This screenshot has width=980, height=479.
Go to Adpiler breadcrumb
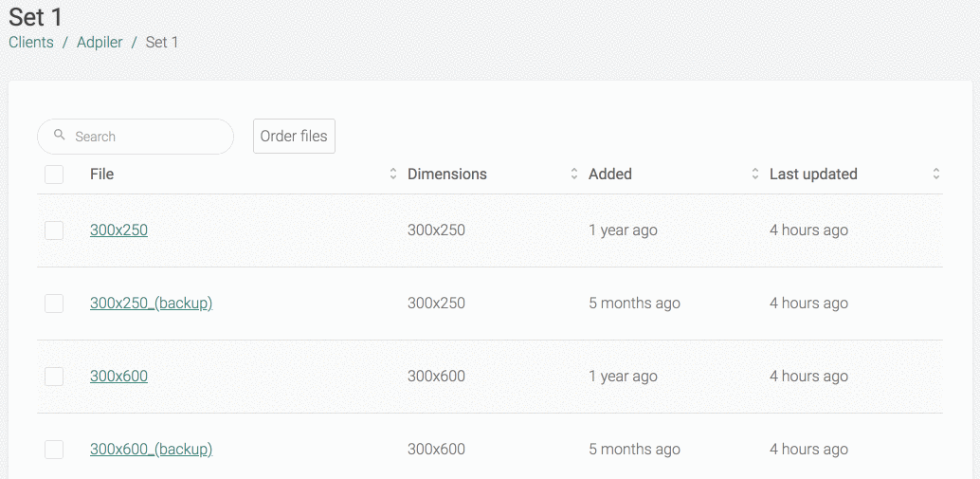[100, 43]
